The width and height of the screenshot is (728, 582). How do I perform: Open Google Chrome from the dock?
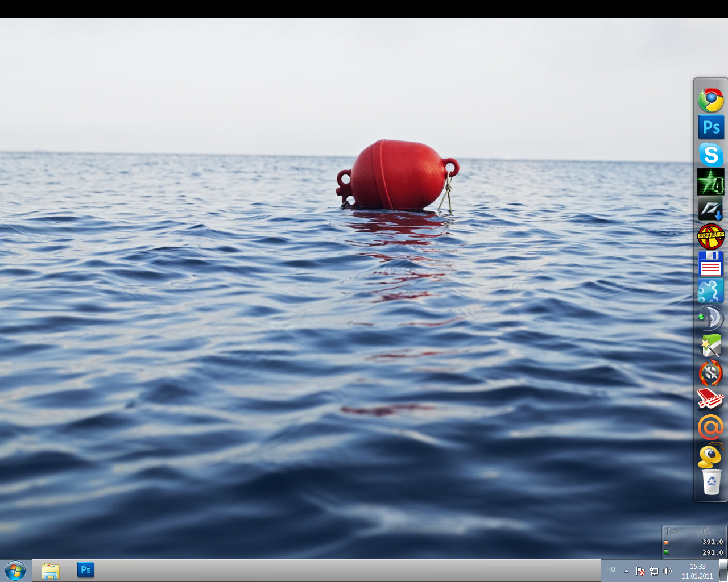(710, 100)
